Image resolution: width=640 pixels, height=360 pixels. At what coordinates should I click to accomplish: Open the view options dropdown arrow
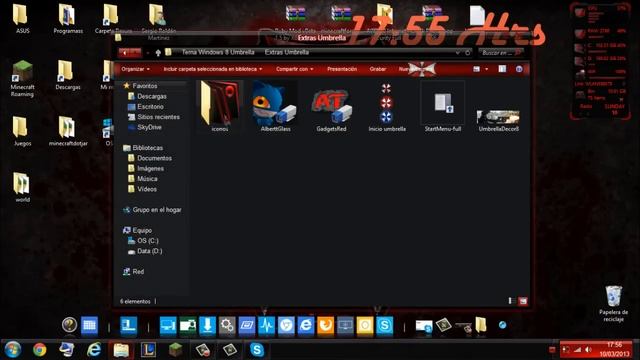pyautogui.click(x=487, y=69)
